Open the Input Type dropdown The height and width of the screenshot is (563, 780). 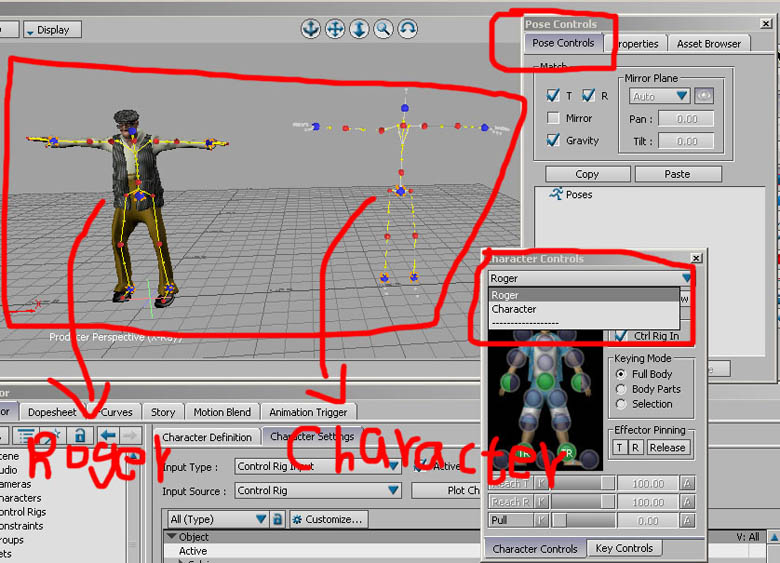click(x=318, y=467)
